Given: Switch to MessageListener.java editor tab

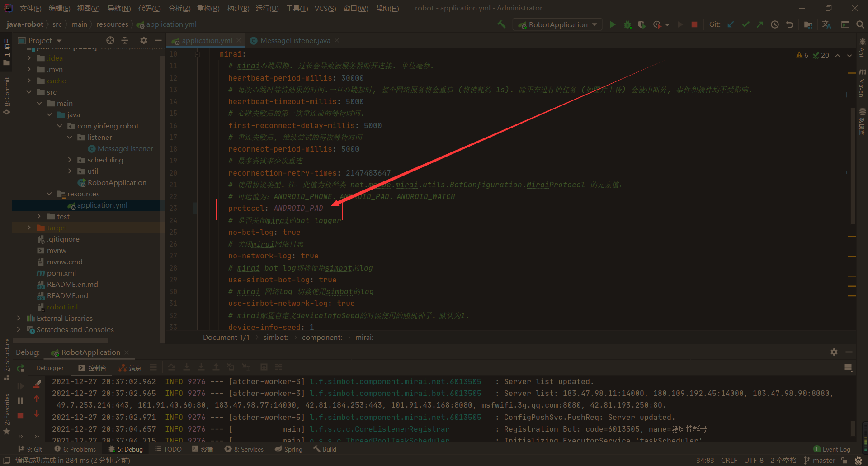Looking at the screenshot, I should click(295, 40).
